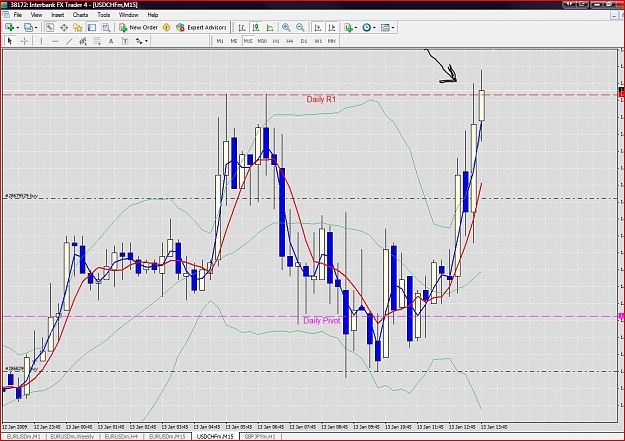625x441 pixels.
Task: Toggle the Chart Shift icon
Action: click(331, 28)
